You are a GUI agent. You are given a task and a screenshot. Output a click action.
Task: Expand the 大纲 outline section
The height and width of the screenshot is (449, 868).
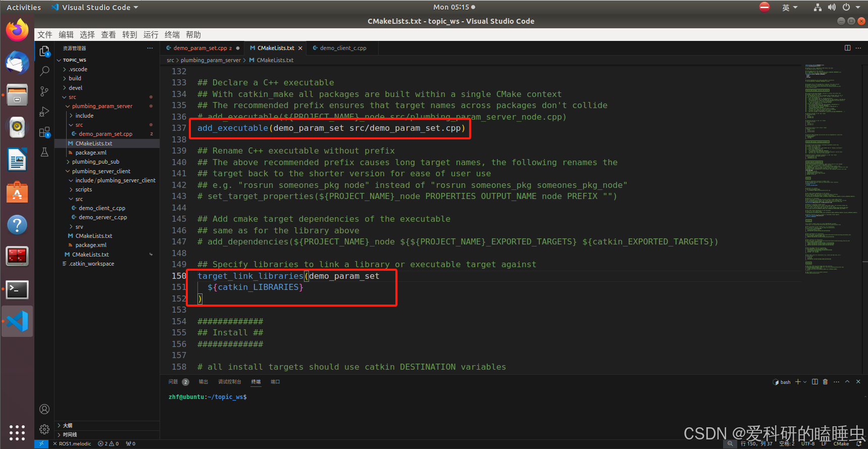pyautogui.click(x=107, y=425)
